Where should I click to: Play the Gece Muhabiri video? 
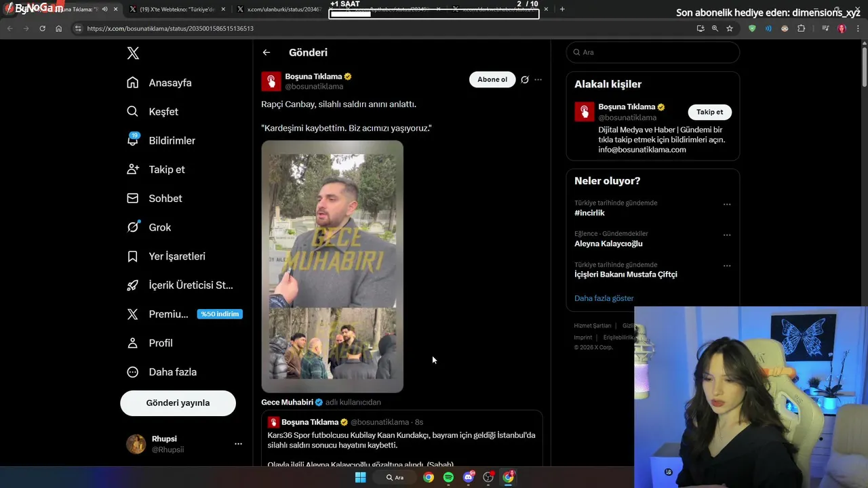click(332, 266)
